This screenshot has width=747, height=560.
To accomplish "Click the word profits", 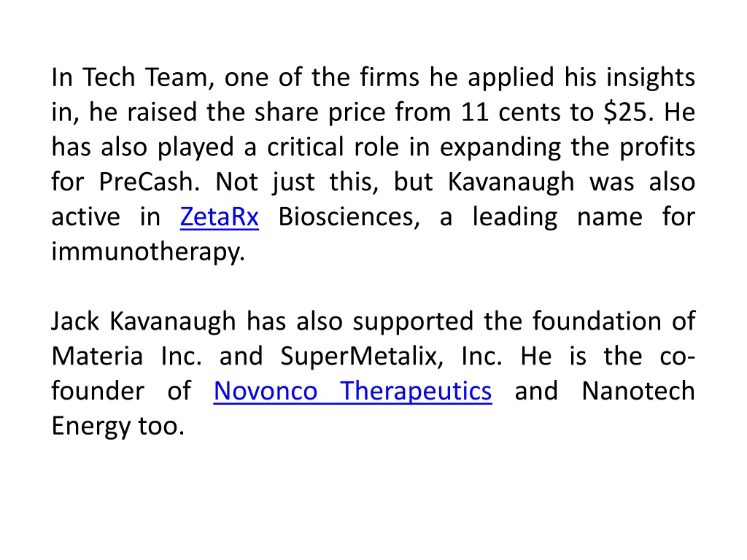I will [657, 147].
